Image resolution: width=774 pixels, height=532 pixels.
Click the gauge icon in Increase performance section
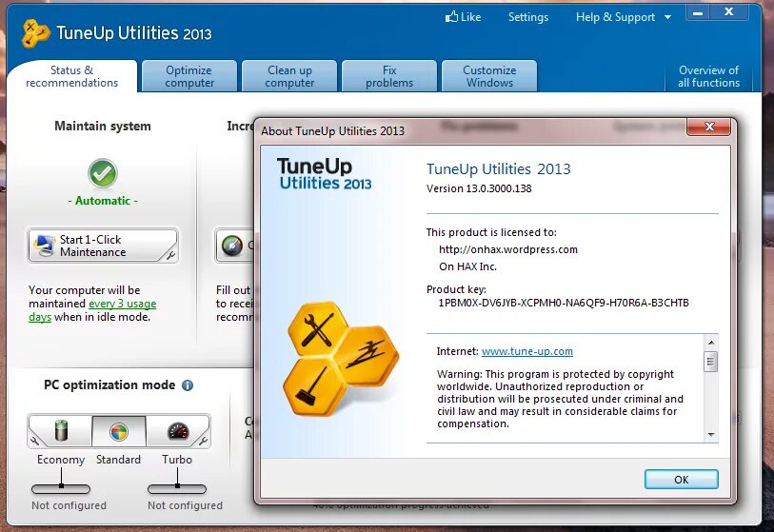pos(232,246)
